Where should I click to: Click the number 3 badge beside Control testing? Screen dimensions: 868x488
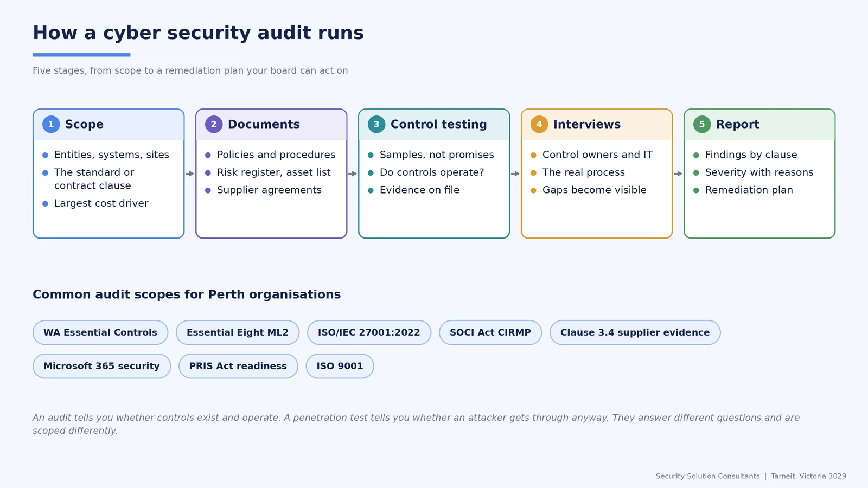click(376, 124)
